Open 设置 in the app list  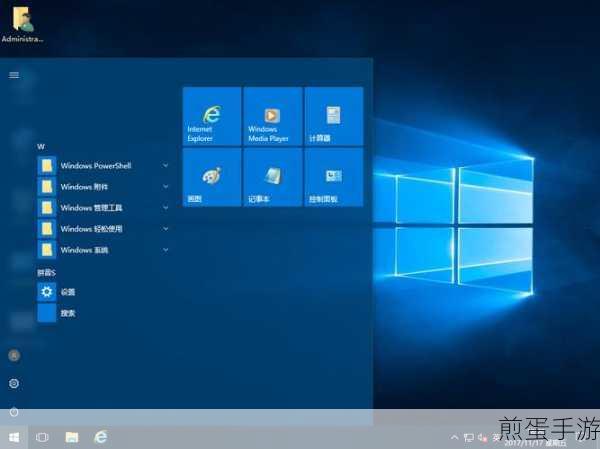(x=103, y=292)
